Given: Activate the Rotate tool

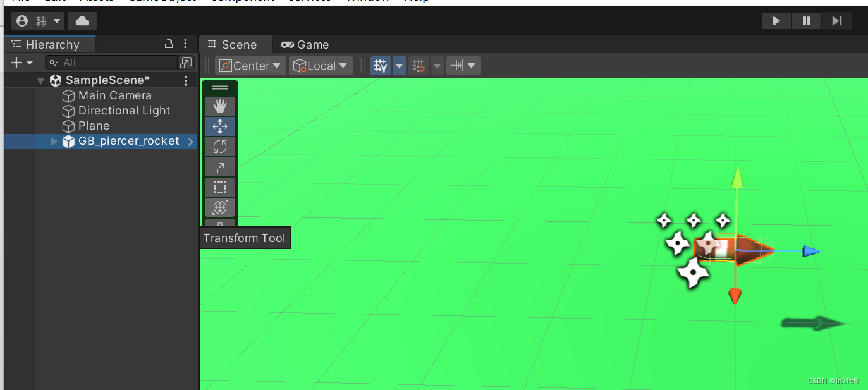Looking at the screenshot, I should point(220,147).
